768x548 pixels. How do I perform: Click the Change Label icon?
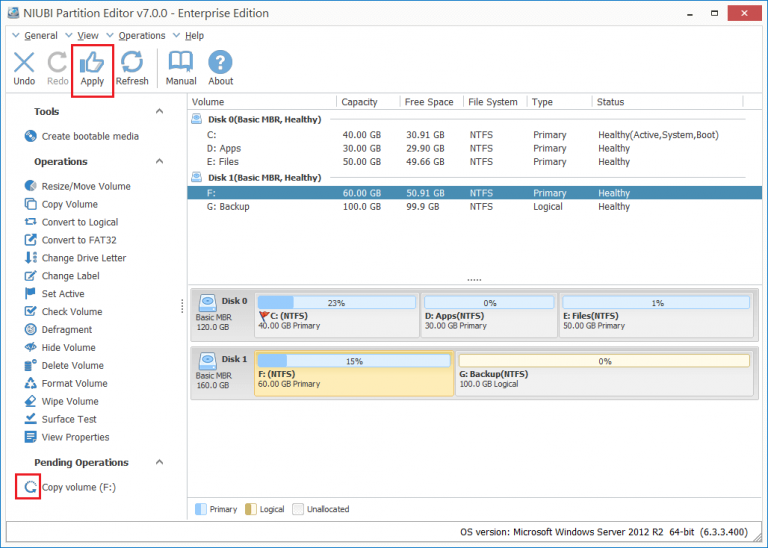point(30,276)
